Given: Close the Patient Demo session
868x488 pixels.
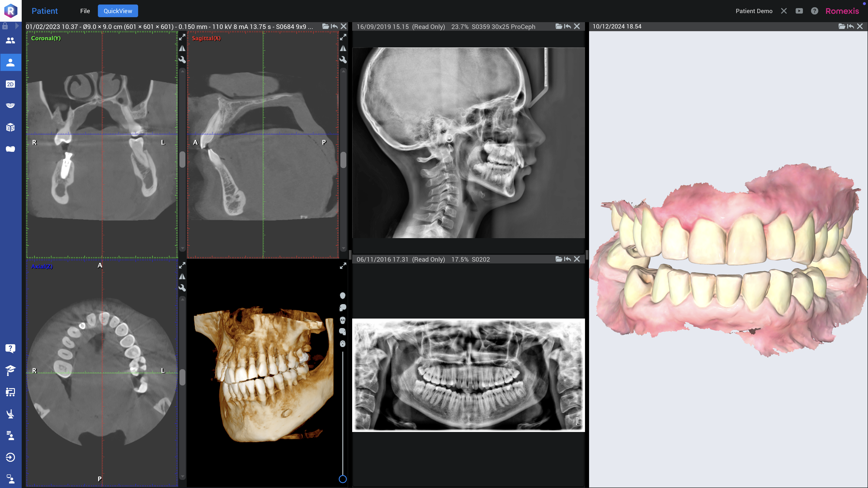Looking at the screenshot, I should tap(784, 11).
